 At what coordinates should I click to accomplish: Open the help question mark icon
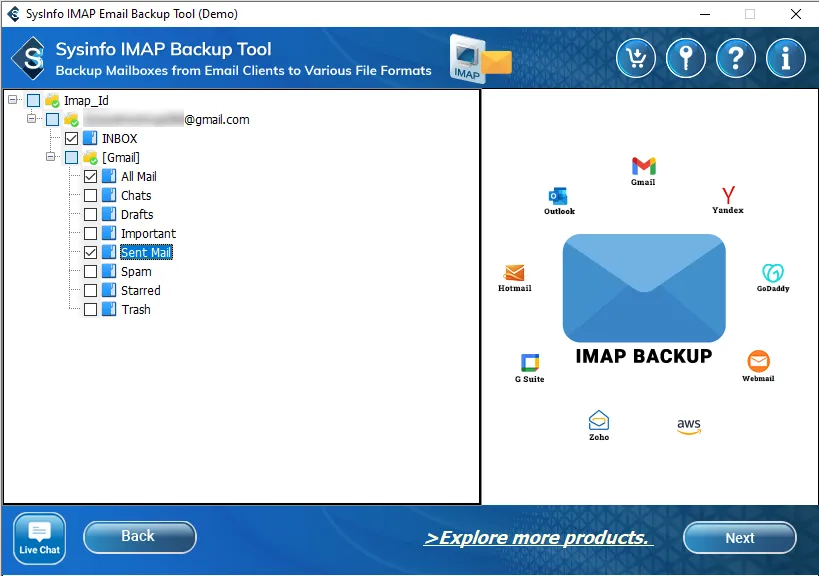[736, 58]
